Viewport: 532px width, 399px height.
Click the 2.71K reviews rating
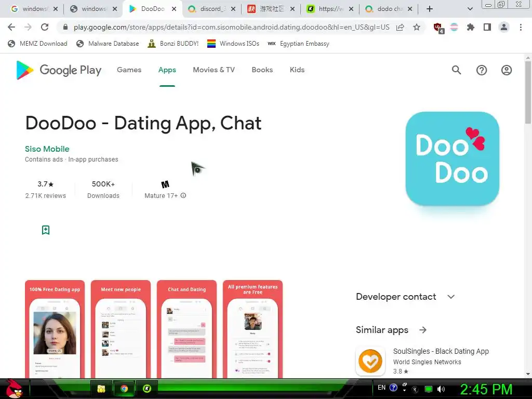(x=46, y=190)
